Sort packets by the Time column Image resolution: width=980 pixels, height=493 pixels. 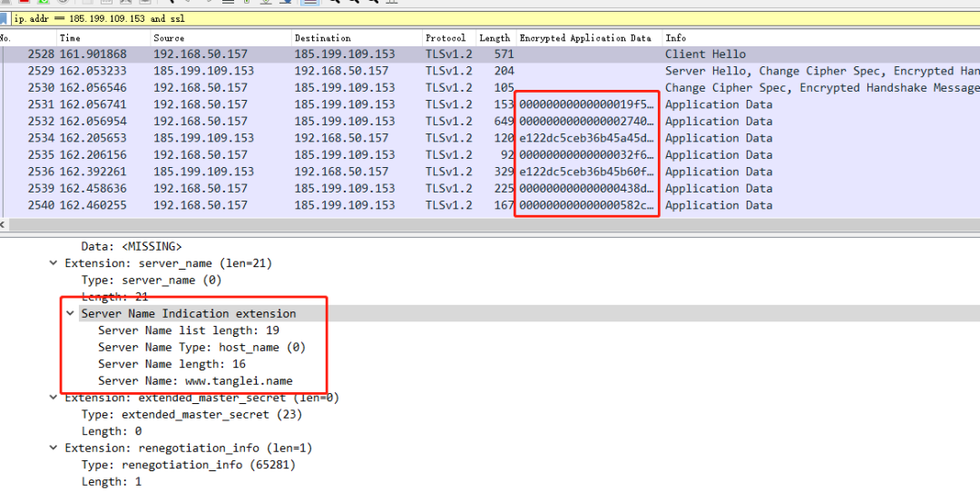[103, 38]
